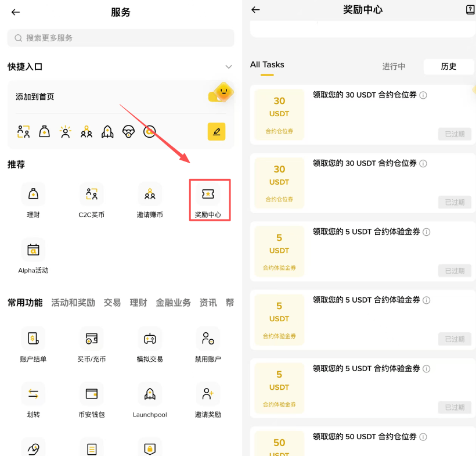Open three-people shortcut in 添加到首页 icon row

pyautogui.click(x=86, y=131)
